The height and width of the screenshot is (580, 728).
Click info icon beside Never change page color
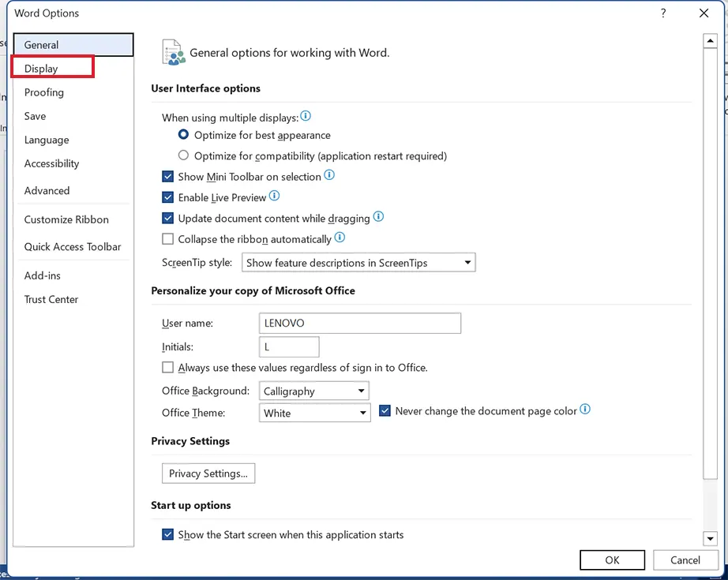[585, 410]
